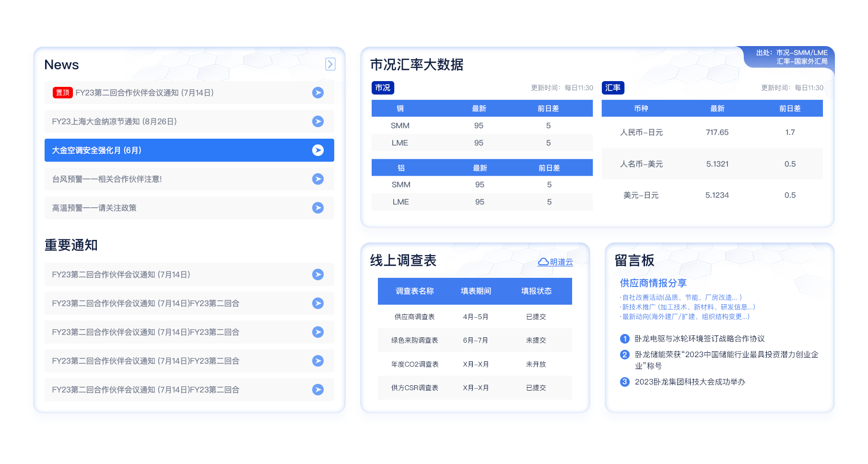Click 人民币-日元 exchange rate row
Image resolution: width=868 pixels, height=464 pixels.
click(x=641, y=132)
